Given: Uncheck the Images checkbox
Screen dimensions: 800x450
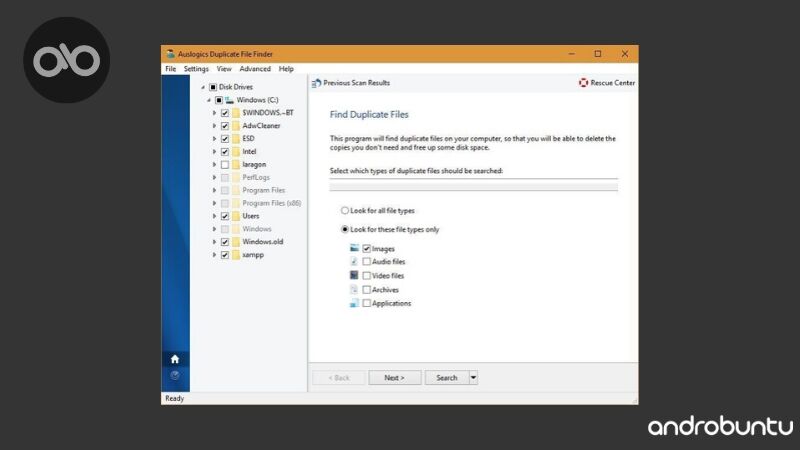Looking at the screenshot, I should coord(366,248).
